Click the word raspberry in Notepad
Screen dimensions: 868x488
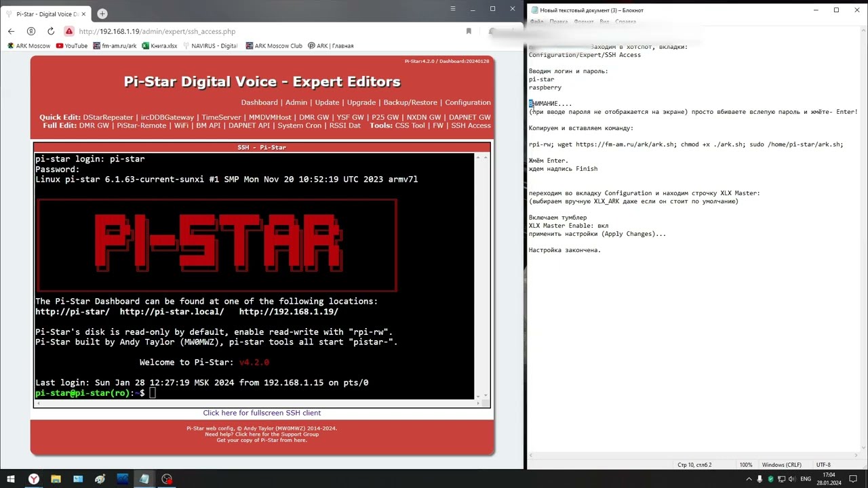click(545, 87)
